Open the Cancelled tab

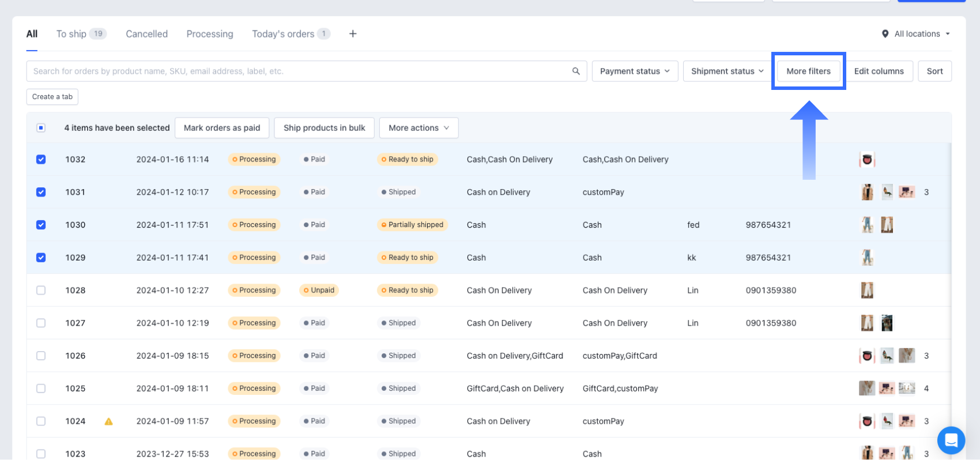[x=146, y=34]
